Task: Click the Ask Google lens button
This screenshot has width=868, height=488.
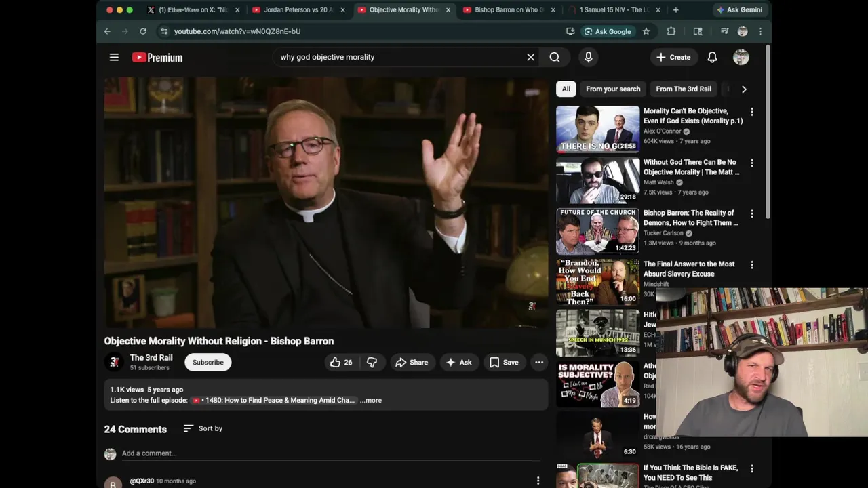Action: [x=608, y=31]
